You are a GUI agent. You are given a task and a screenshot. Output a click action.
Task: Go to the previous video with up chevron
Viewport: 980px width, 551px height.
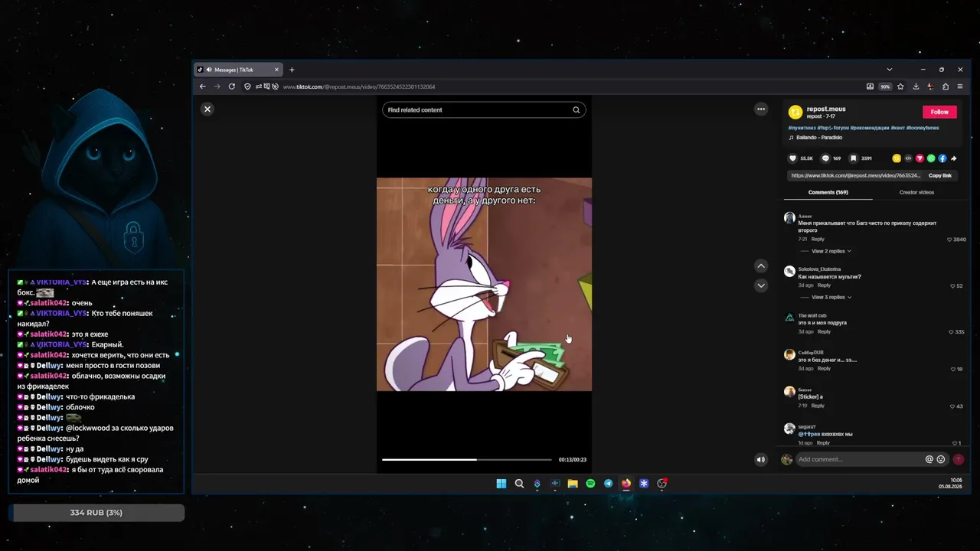[x=761, y=266]
